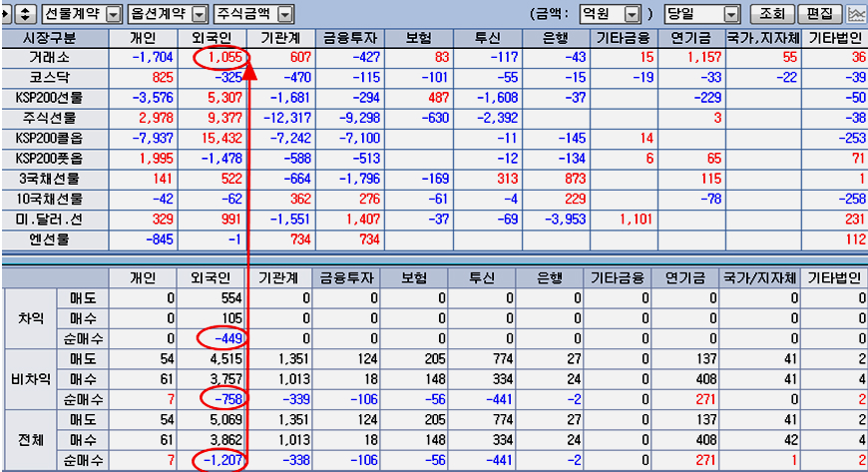Click the circled -1,207 순매수 total value

click(217, 459)
